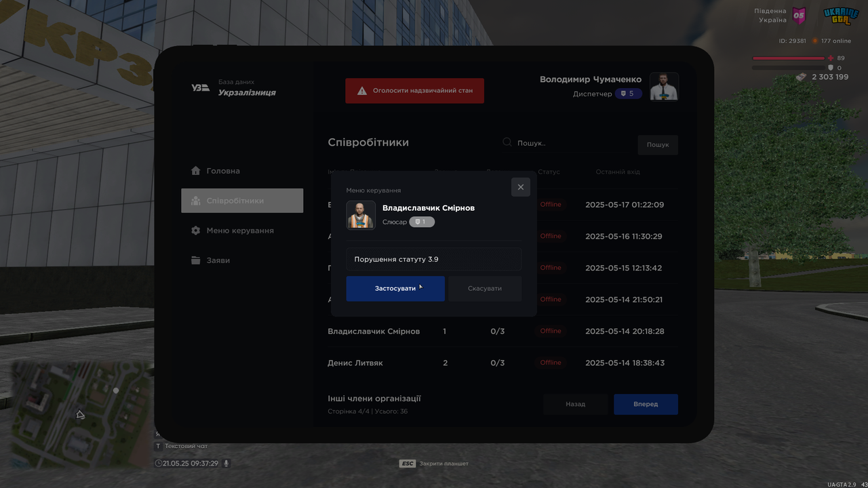Click the Порушення статуту 3.9 reason field
Viewport: 868px width, 488px height.
434,260
